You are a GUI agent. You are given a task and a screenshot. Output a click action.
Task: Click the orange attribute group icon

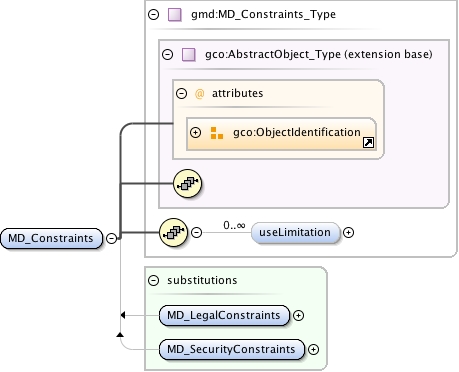click(217, 133)
